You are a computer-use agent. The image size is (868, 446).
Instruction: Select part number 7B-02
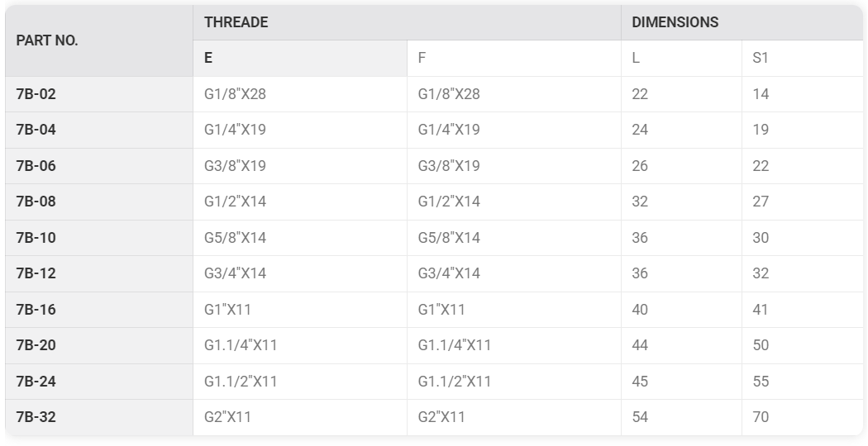point(99,94)
